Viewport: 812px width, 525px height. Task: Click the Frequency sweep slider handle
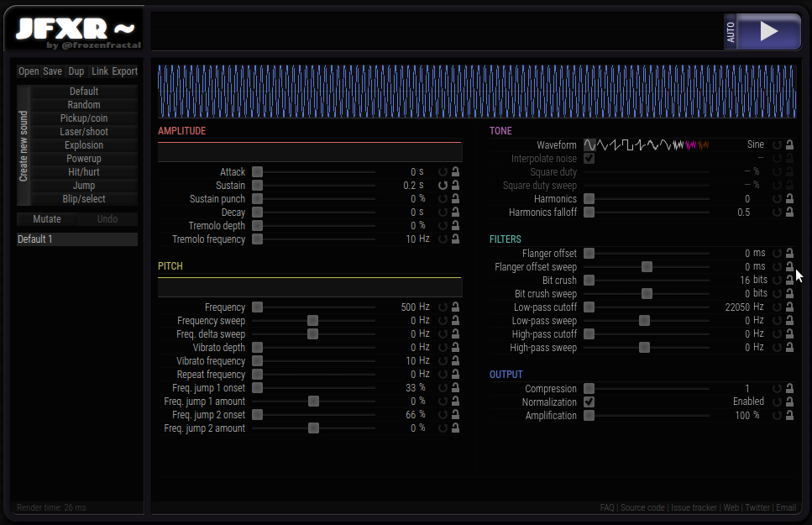[x=312, y=321]
